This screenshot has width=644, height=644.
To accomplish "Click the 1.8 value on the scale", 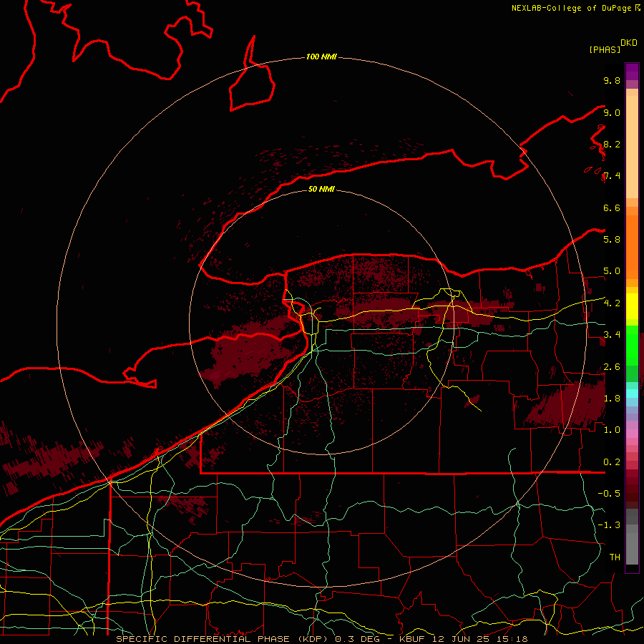I will [612, 398].
